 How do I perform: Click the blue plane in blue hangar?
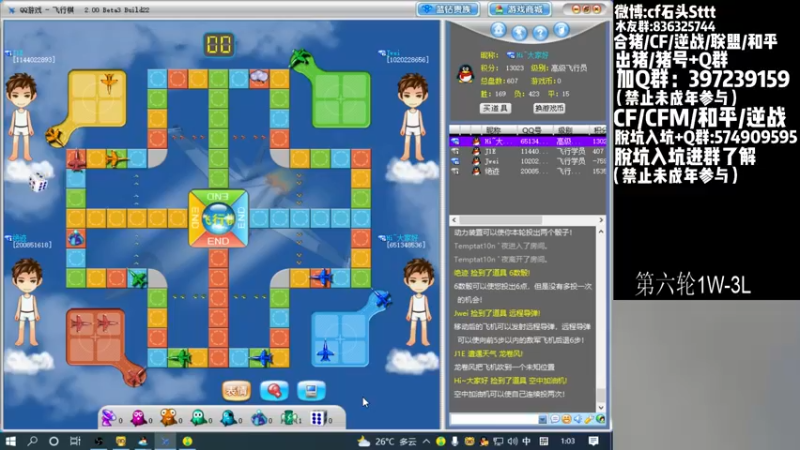[x=326, y=352]
